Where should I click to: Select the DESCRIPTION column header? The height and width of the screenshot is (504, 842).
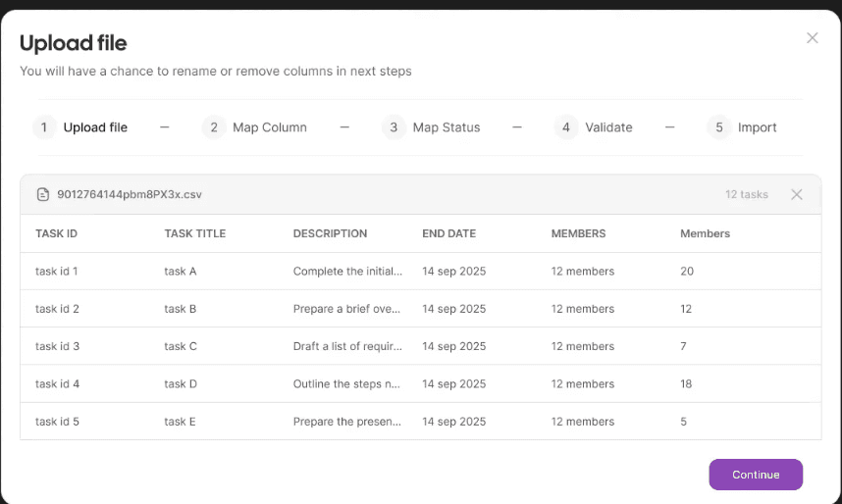pos(331,233)
